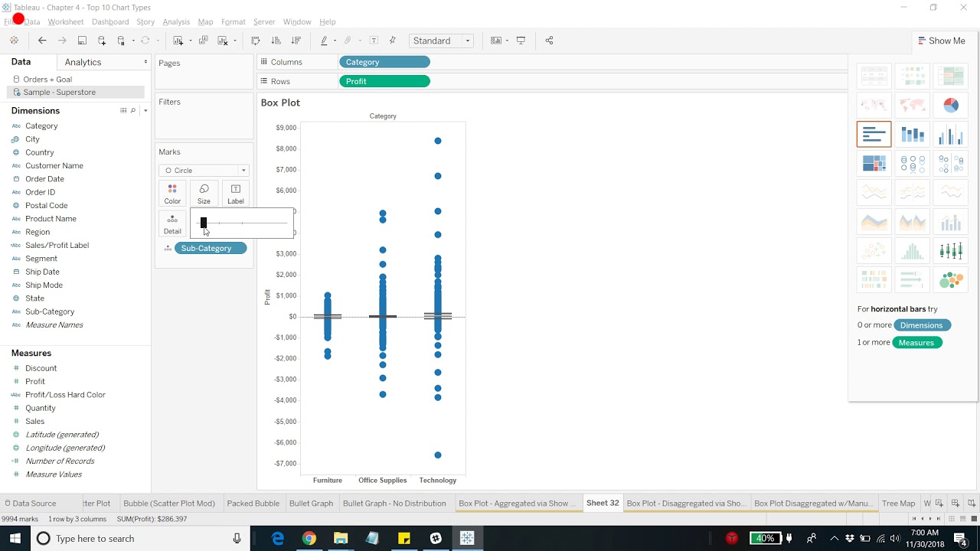This screenshot has height=551, width=980.
Task: Open the Analysis menu
Action: pyautogui.click(x=176, y=21)
